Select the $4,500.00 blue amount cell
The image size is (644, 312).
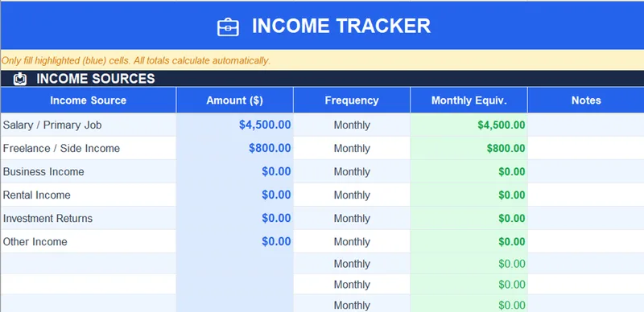(234, 125)
